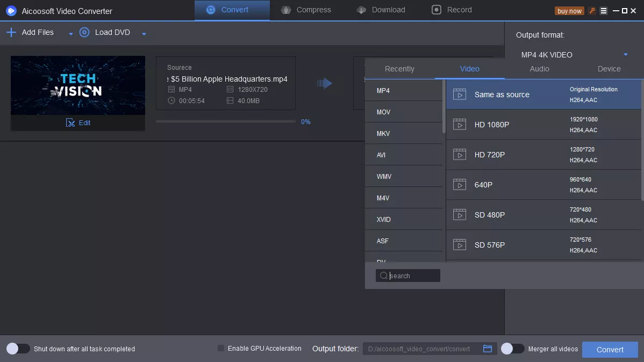The width and height of the screenshot is (644, 362).
Task: Toggle Shut down after all task completed
Action: 18,349
